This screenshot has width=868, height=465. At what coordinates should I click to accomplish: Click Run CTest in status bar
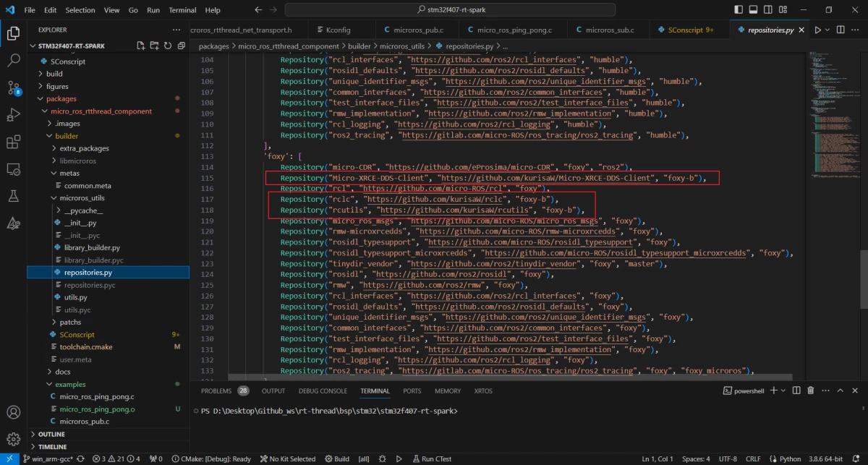432,458
